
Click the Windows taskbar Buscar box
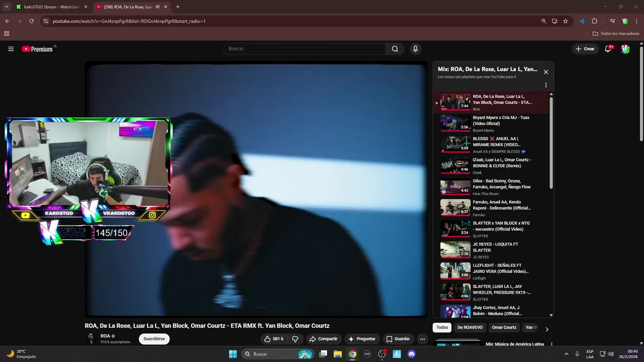279,354
